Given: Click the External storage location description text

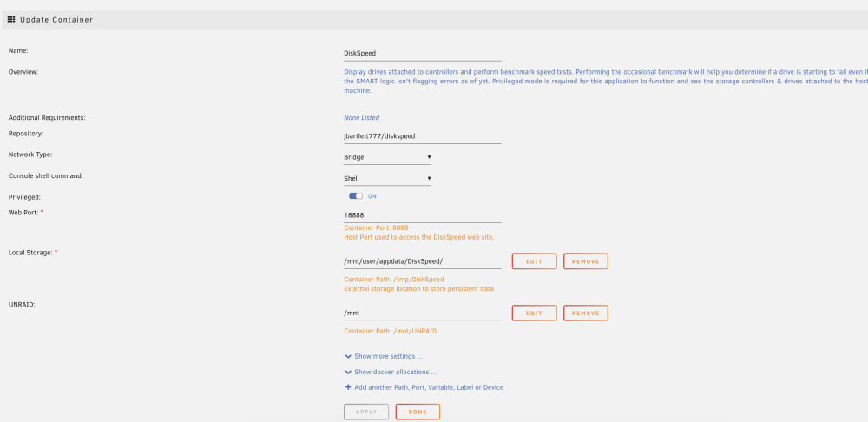Looking at the screenshot, I should click(x=418, y=289).
